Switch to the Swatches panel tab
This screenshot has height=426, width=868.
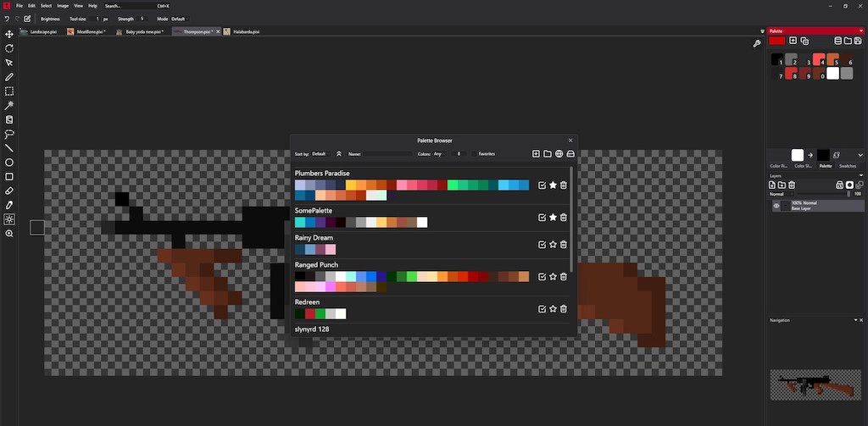click(848, 166)
